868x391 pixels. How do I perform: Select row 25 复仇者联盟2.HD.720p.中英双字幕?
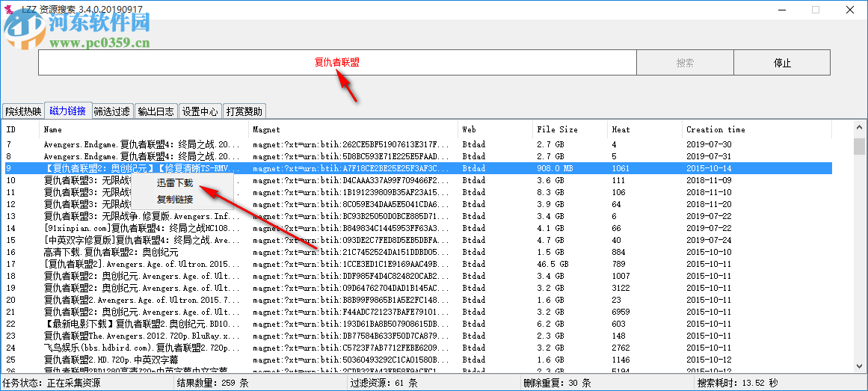coord(419,360)
